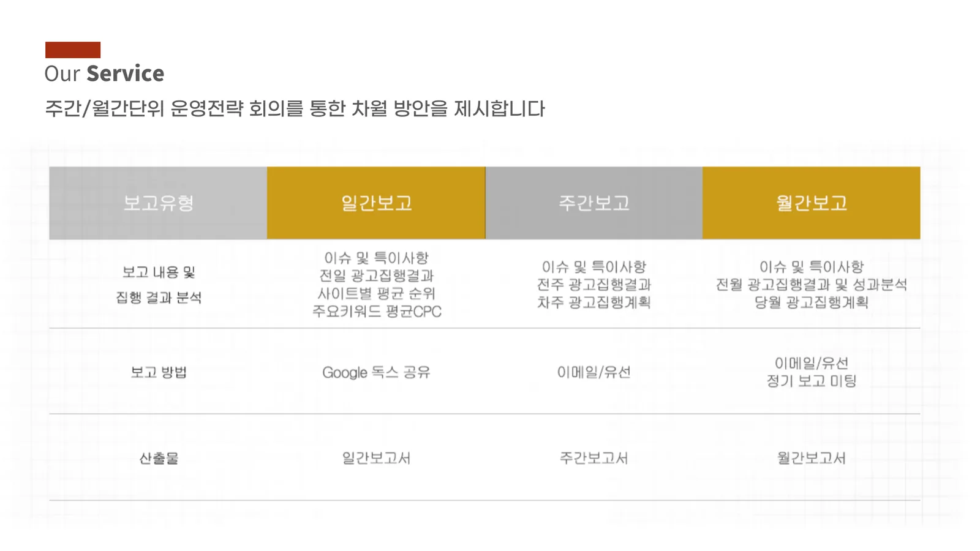The image size is (980, 551).
Task: Select the 보고 방법 row label
Action: click(159, 372)
